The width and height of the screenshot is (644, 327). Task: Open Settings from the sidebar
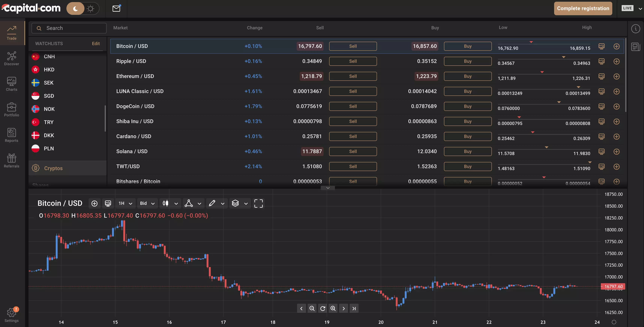11,315
